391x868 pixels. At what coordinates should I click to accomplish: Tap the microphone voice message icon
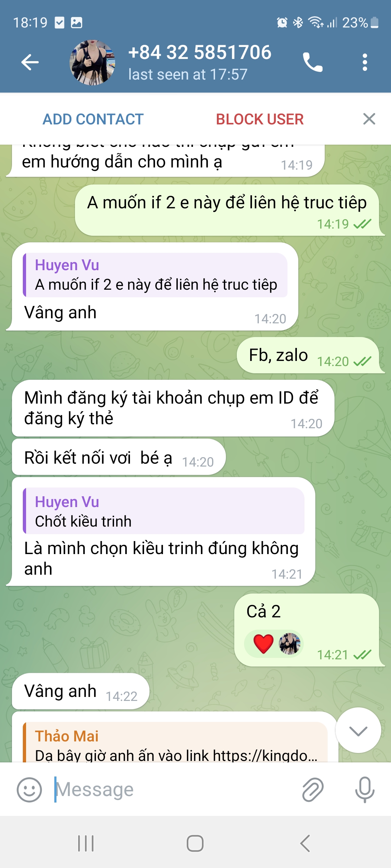tap(365, 790)
